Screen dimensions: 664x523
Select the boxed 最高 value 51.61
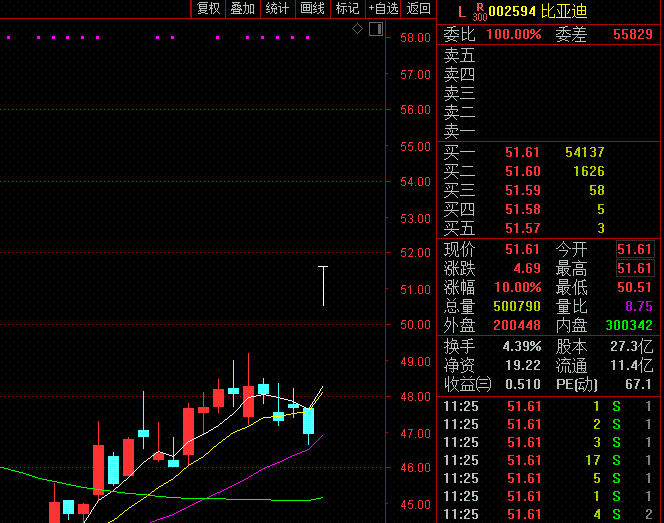(635, 268)
